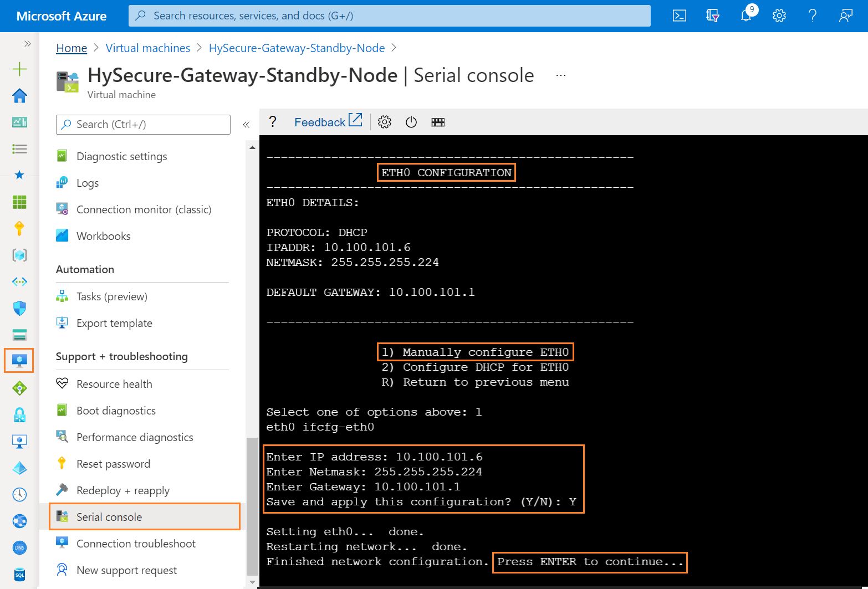
Task: Open Virtual machines icon in sidebar
Action: coord(19,361)
